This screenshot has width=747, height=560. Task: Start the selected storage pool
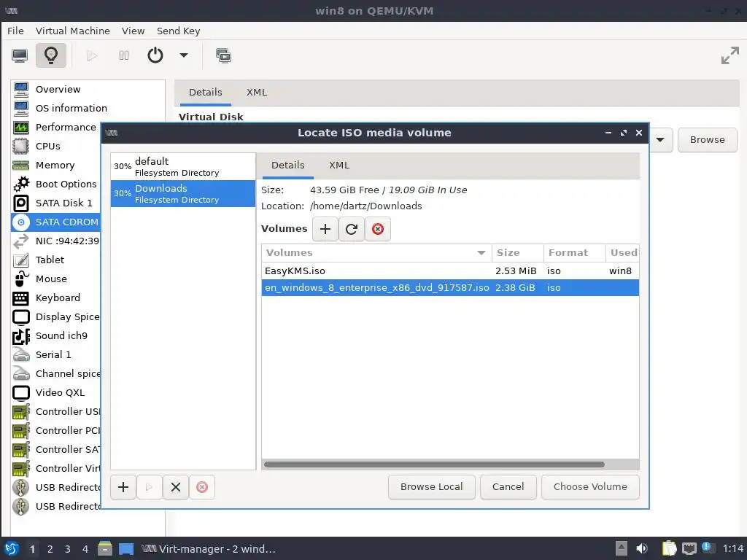[150, 487]
